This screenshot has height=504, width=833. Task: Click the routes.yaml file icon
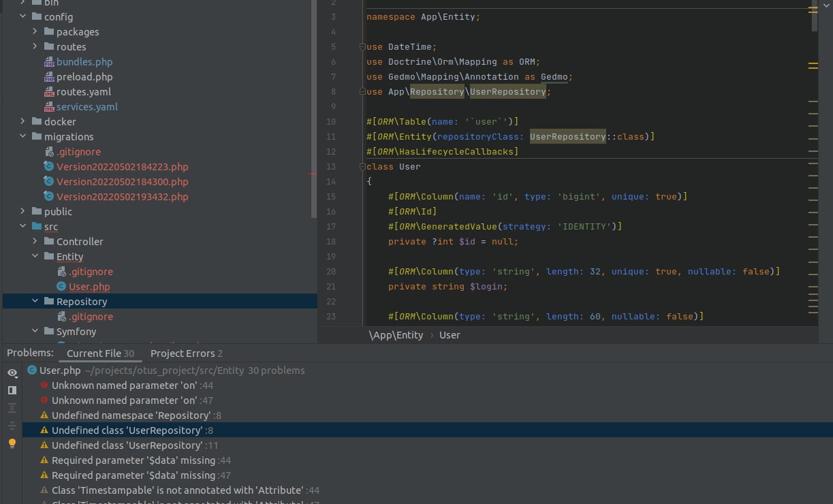49,92
